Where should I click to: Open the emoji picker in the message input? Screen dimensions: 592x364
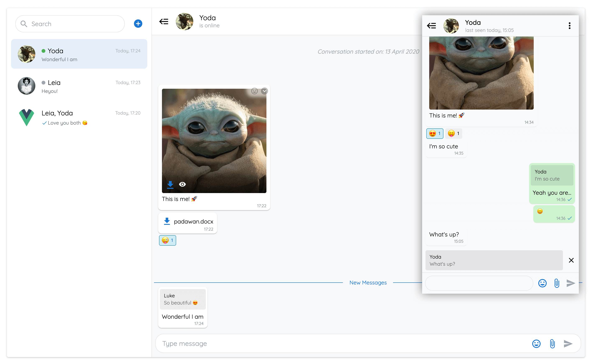536,344
